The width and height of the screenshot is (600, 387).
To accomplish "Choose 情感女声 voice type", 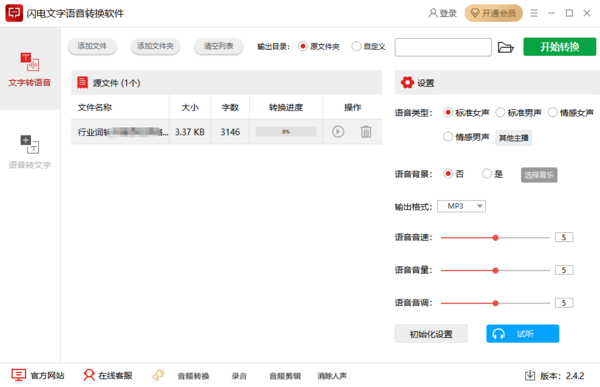I will [571, 113].
